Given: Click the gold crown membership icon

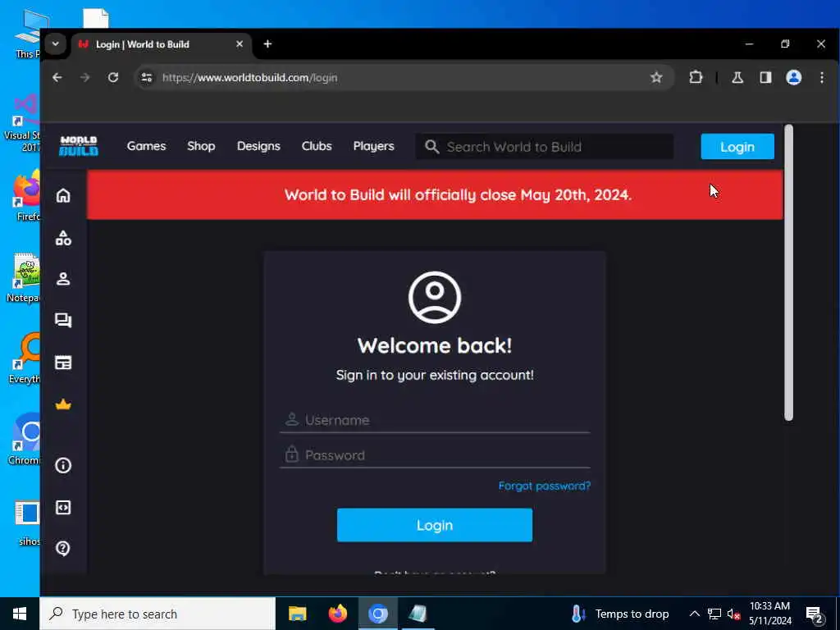Looking at the screenshot, I should (x=63, y=404).
